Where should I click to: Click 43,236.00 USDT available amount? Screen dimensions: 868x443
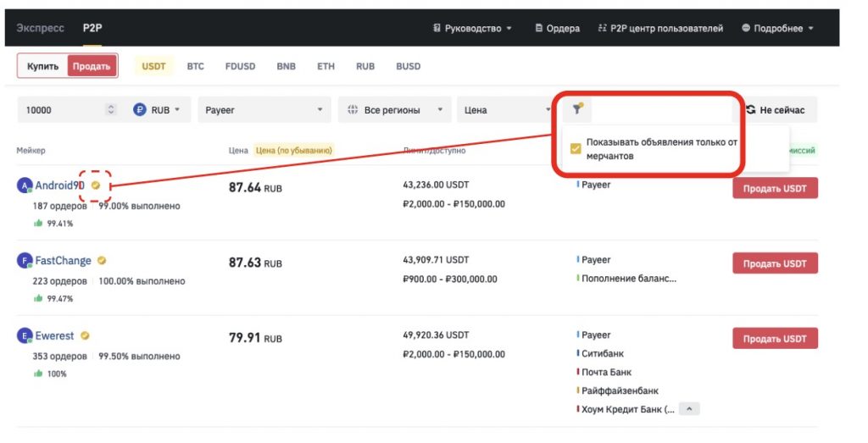(436, 185)
